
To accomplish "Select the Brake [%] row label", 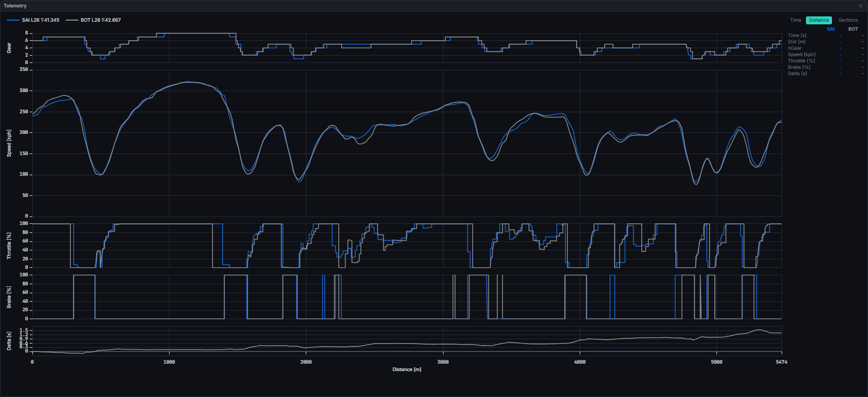I will [x=799, y=67].
